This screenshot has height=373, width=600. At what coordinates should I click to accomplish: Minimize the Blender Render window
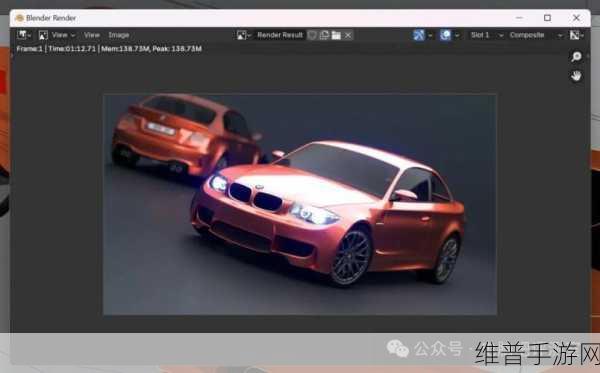pos(519,18)
